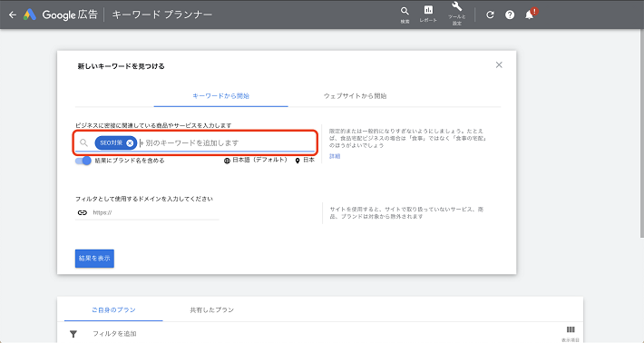Click the 新しいキーワードを見つける heading
The width and height of the screenshot is (644, 343).
[122, 66]
